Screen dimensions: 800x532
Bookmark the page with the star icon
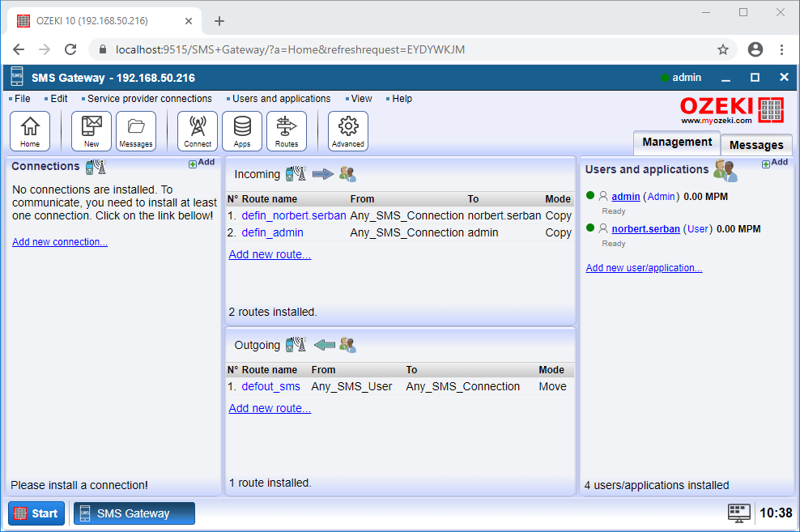point(722,49)
